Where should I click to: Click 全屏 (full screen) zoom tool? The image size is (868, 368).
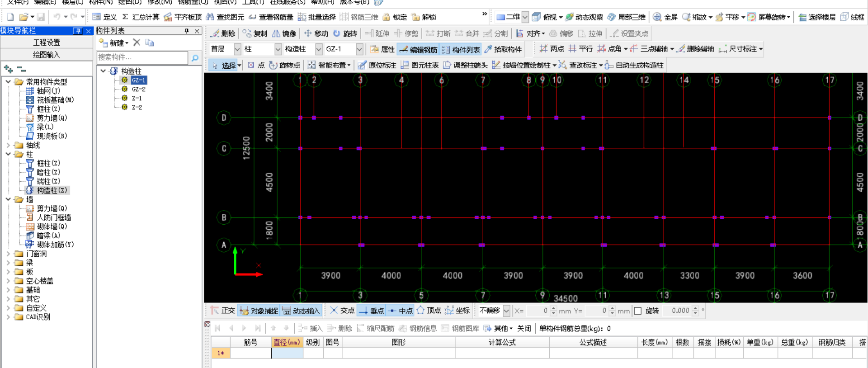coord(665,17)
